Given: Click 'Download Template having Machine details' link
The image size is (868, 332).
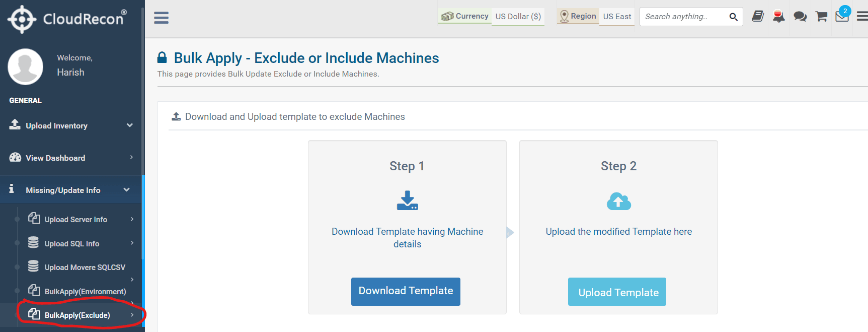Looking at the screenshot, I should (x=408, y=238).
